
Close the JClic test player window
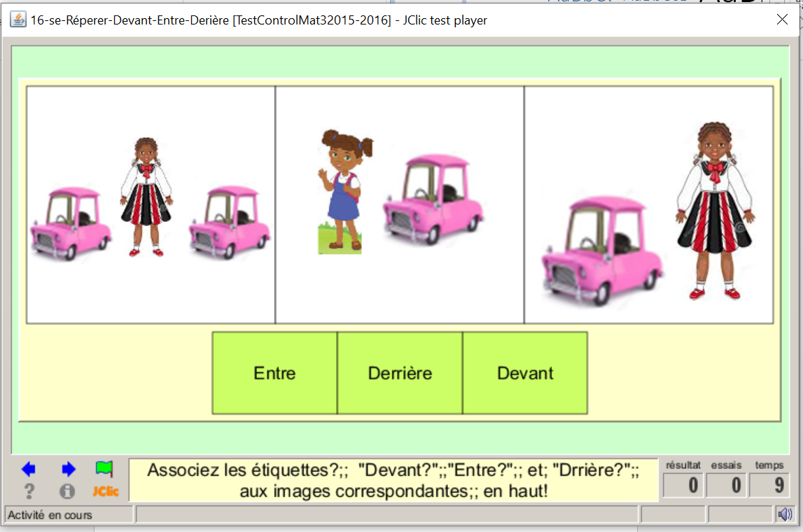pos(782,20)
